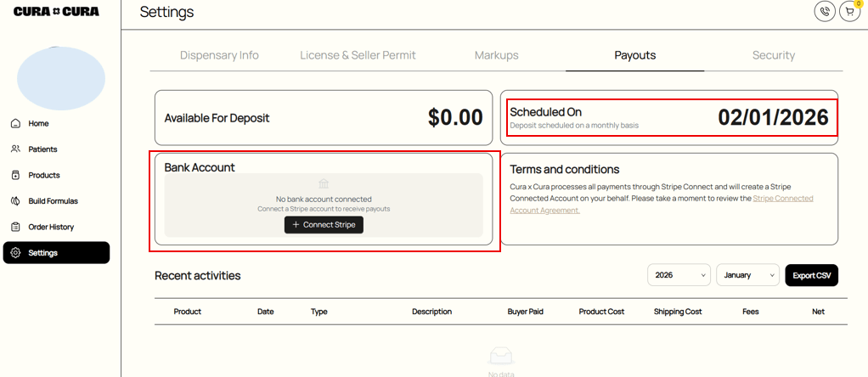Click the Patients people icon
868x377 pixels.
15,149
